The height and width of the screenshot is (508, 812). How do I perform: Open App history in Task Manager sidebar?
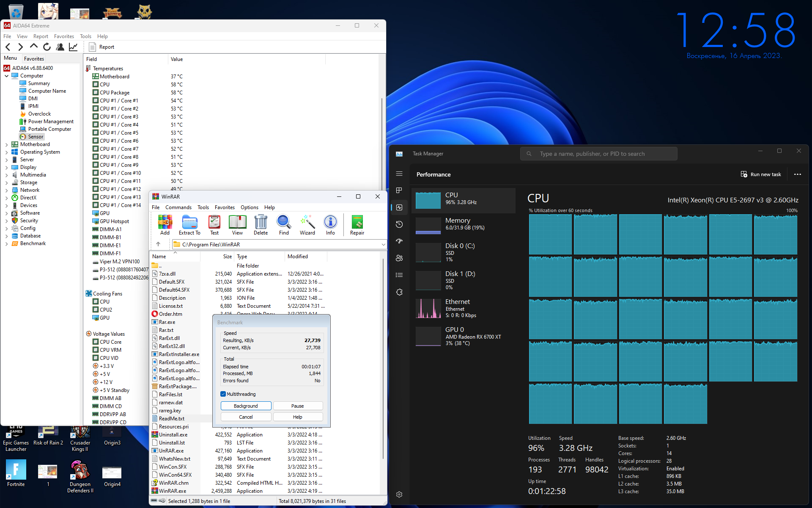(399, 224)
